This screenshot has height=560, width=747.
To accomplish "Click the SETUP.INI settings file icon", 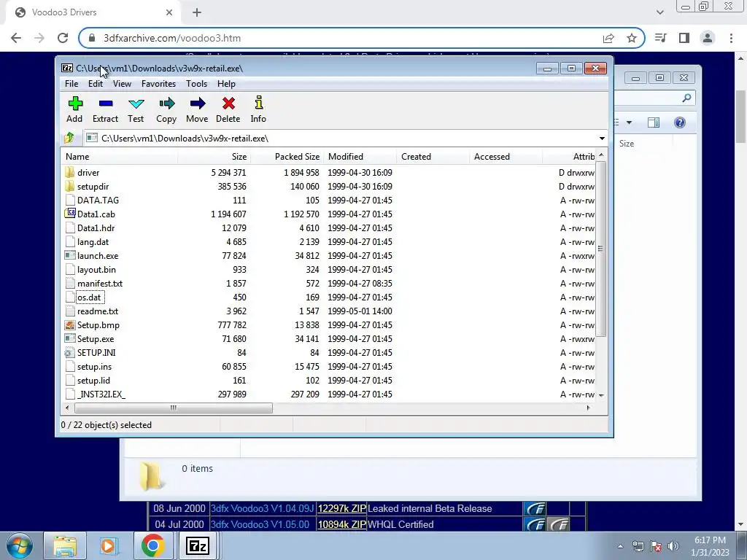I will pos(70,353).
